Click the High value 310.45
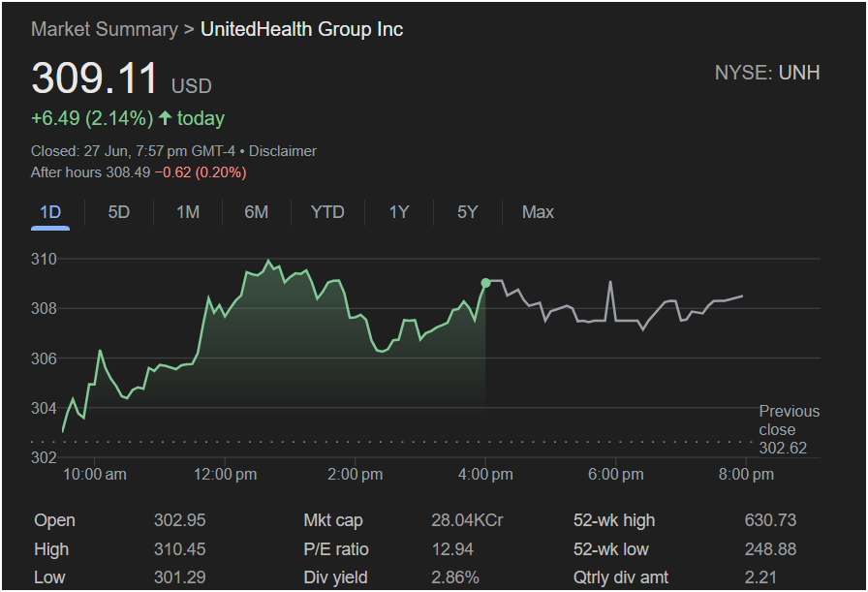The width and height of the screenshot is (868, 592). point(180,549)
